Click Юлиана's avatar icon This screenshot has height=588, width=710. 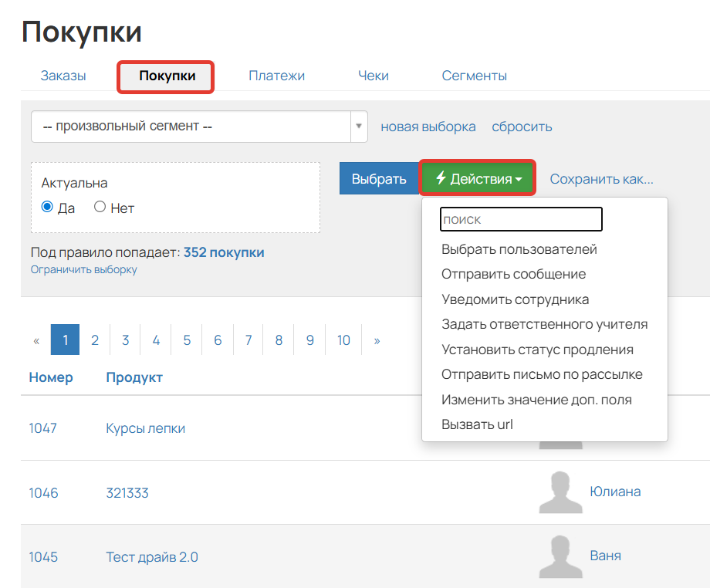coord(560,492)
